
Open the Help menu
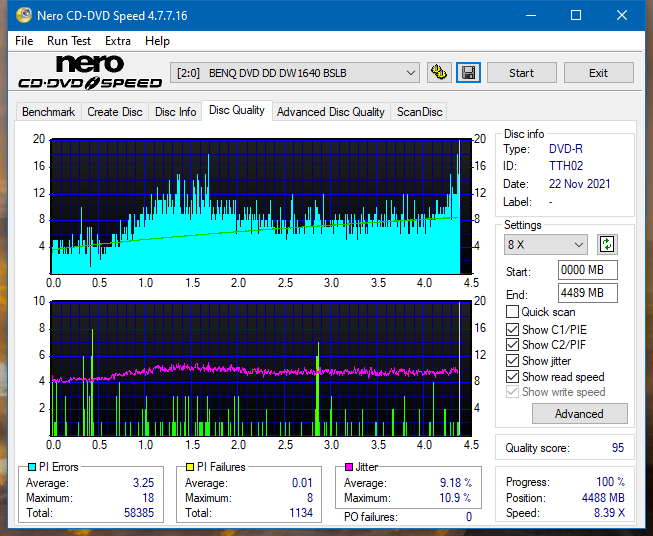pyautogui.click(x=157, y=41)
